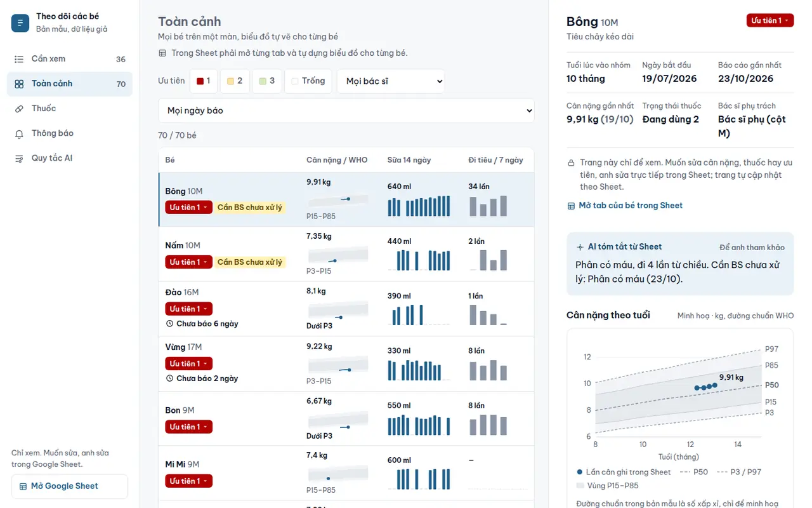This screenshot has height=508, width=812.
Task: Click the pill icon next to Thuốc
Action: point(19,109)
